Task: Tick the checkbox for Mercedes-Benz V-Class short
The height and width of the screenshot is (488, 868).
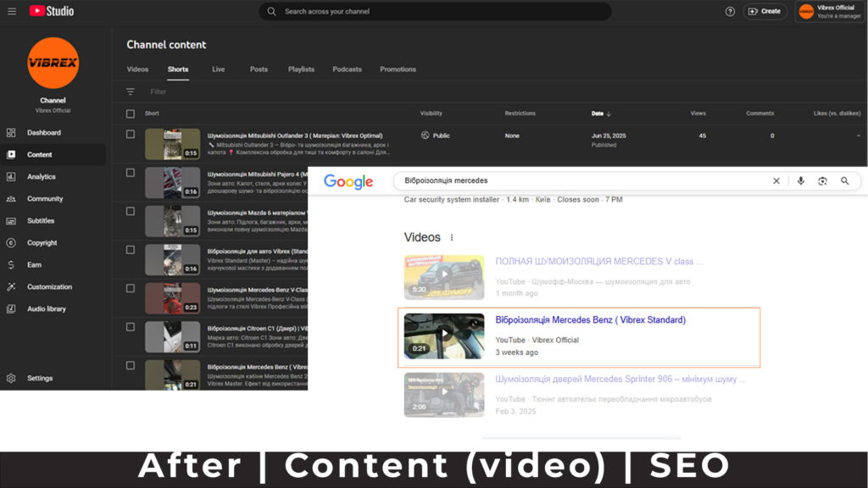Action: click(130, 288)
